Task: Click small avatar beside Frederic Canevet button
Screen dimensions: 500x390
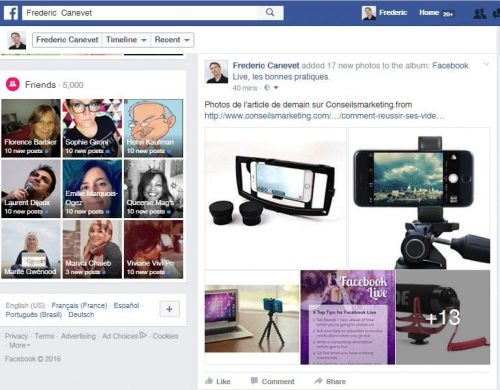Action: pos(17,40)
